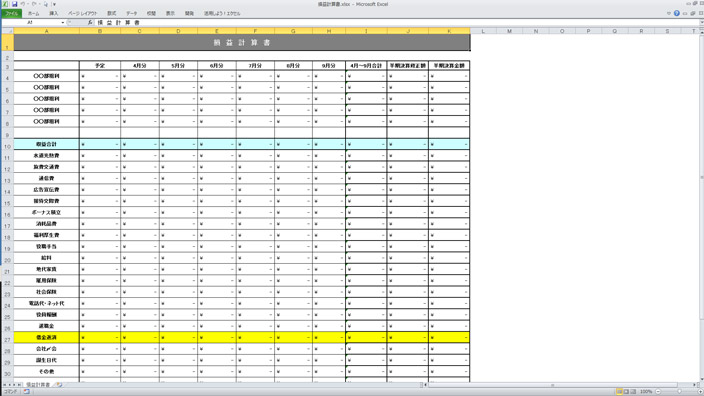This screenshot has width=704, height=396.
Task: Switch to Page Break Preview icon
Action: [634, 392]
